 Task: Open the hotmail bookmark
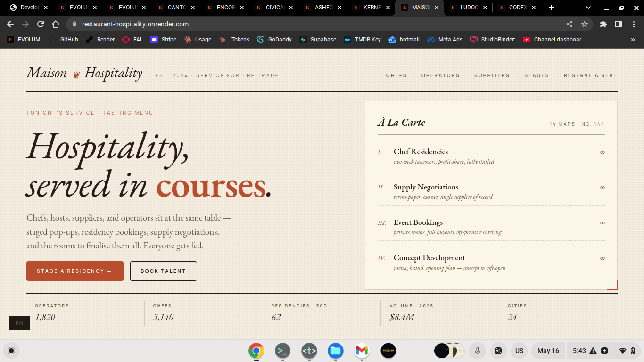(x=404, y=40)
